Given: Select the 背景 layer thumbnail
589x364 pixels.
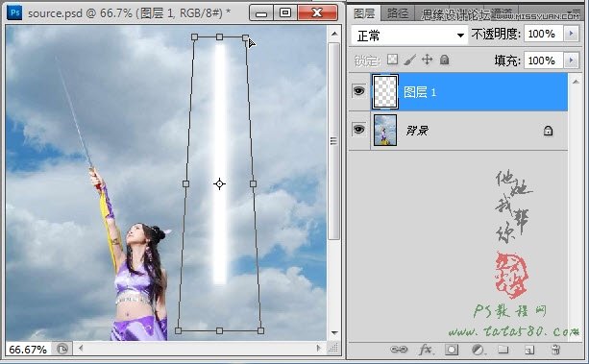Looking at the screenshot, I should (385, 131).
